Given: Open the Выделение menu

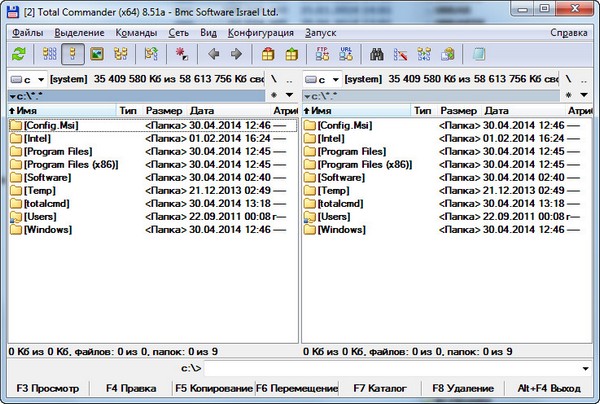Looking at the screenshot, I should (x=76, y=32).
